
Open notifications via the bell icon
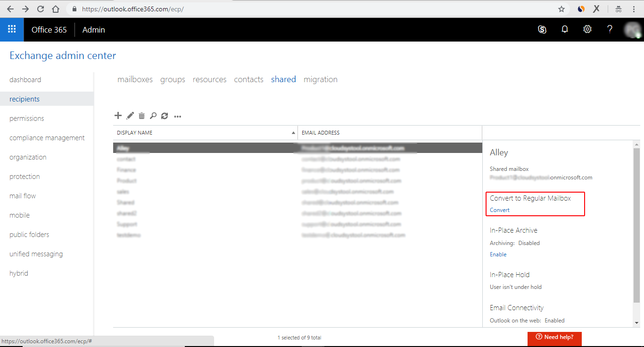[564, 29]
